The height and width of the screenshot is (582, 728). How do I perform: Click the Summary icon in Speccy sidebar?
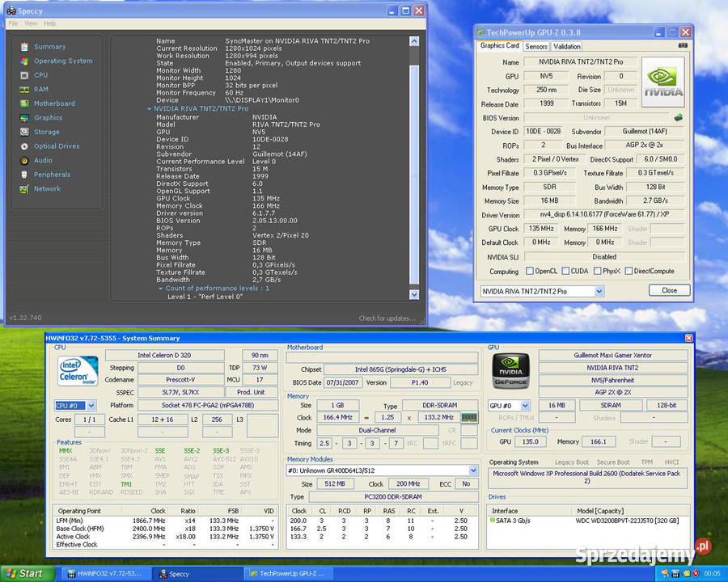click(x=24, y=47)
